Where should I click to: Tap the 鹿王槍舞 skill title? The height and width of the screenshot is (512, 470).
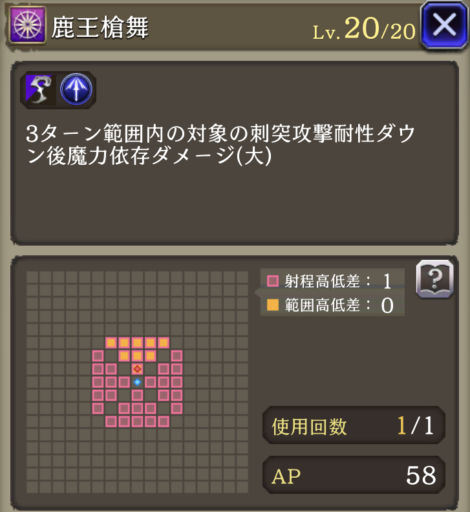[100, 28]
